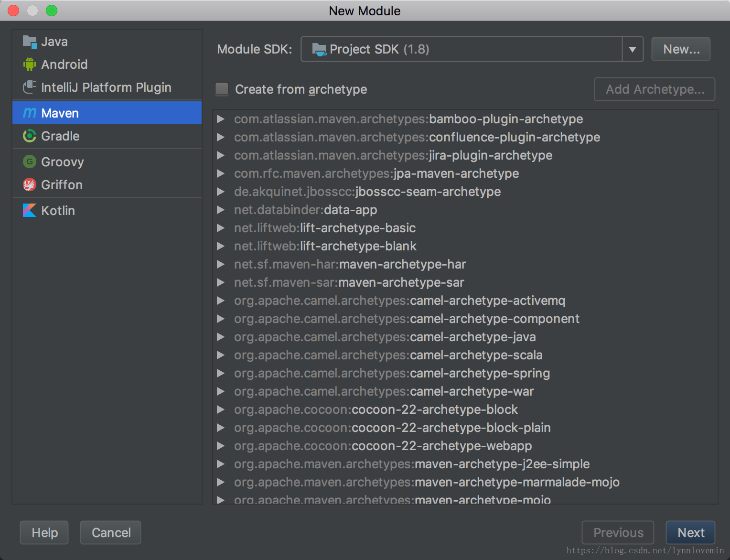Click the Groovy 'G' icon
Viewport: 730px width, 560px height.
[30, 162]
